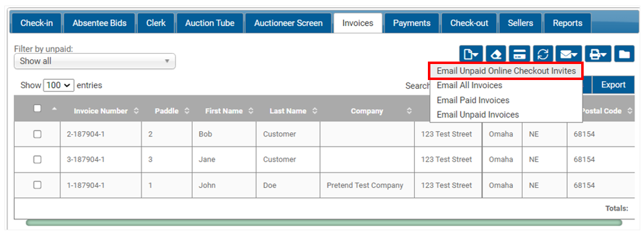Open the Sellers tab
The image size is (644, 237).
[x=520, y=23]
